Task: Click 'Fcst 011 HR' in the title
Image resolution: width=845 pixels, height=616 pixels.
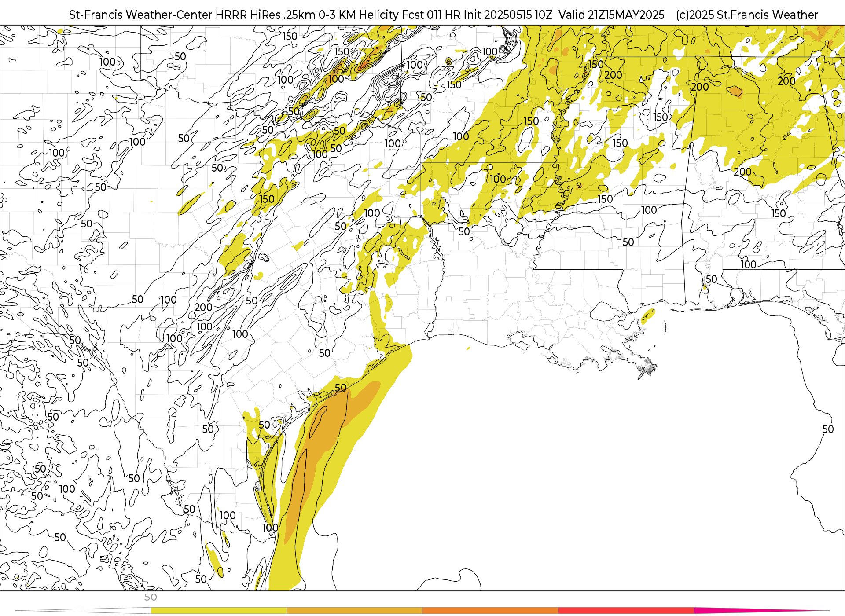Action: click(431, 15)
